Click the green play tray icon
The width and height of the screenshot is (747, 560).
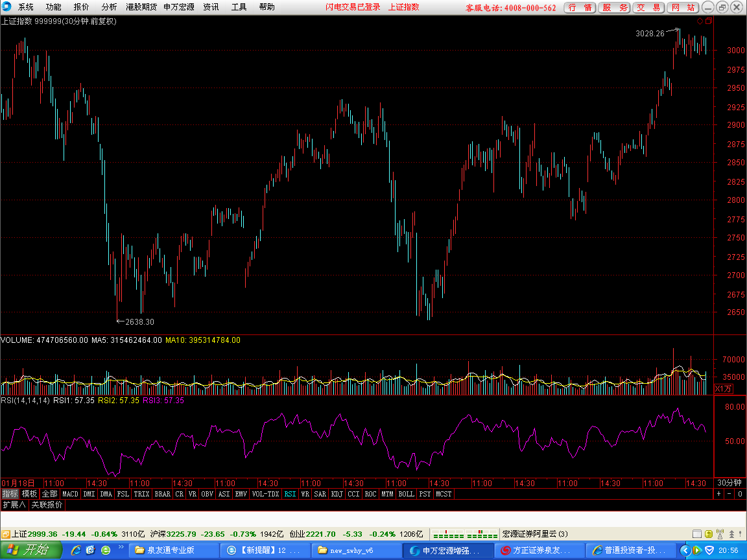tap(696, 550)
